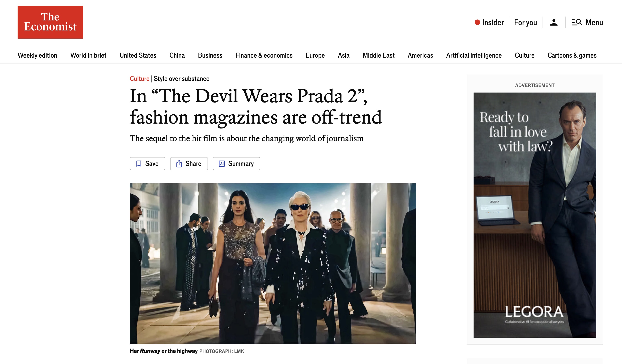The width and height of the screenshot is (622, 364).
Task: Open the Americas section
Action: [x=420, y=56]
